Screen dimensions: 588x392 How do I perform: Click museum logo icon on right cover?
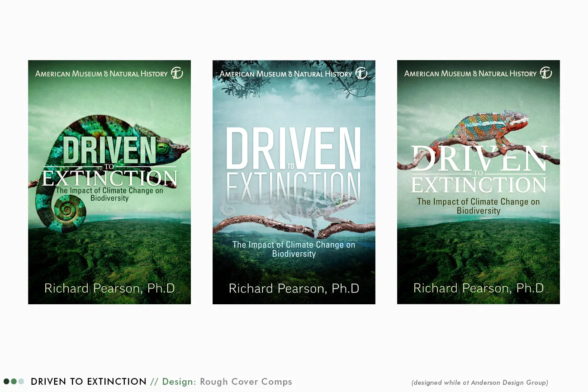tap(546, 73)
